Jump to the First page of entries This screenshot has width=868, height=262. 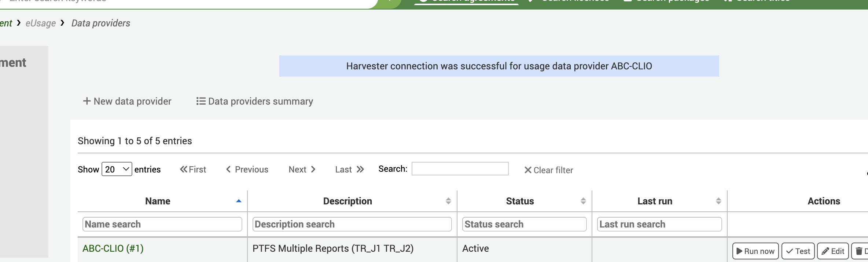(x=193, y=170)
